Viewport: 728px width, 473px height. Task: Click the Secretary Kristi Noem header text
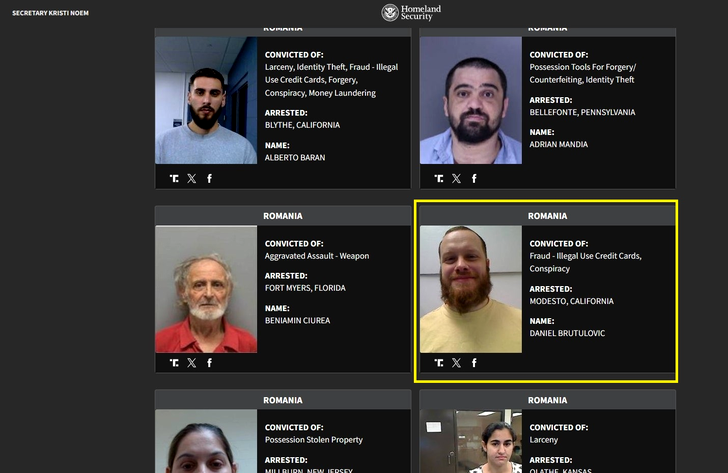[x=50, y=13]
